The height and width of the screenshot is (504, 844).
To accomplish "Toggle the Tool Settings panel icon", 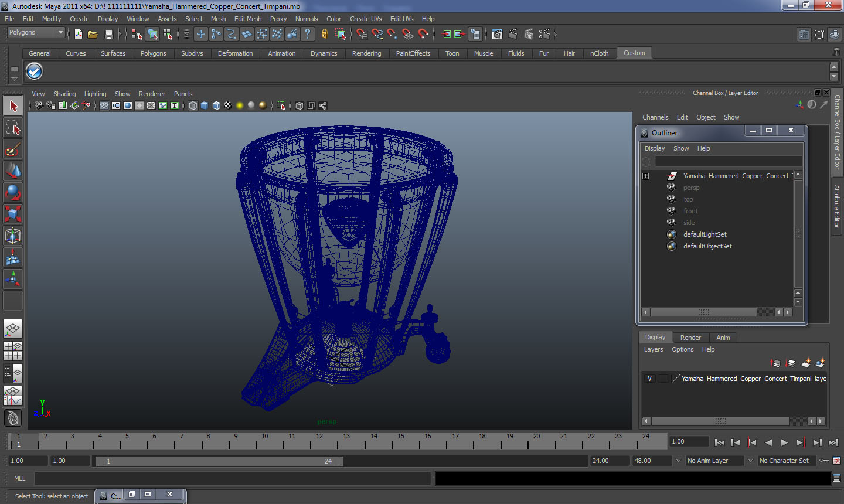I will click(x=819, y=35).
